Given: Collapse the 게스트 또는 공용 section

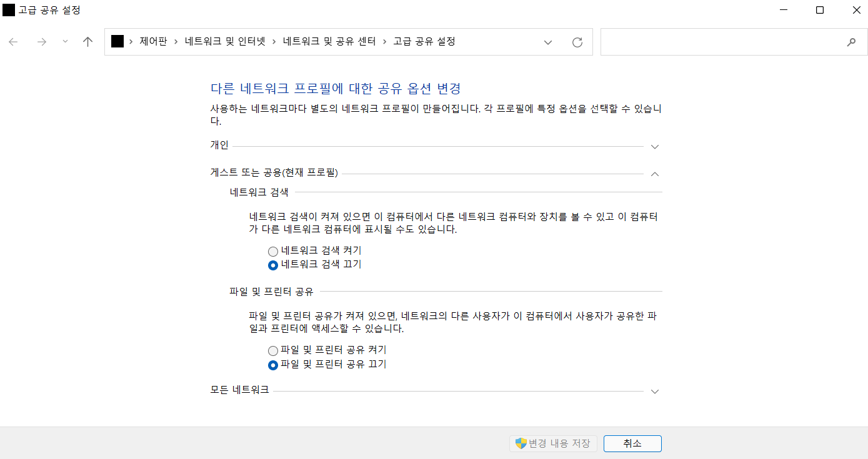Looking at the screenshot, I should (654, 174).
